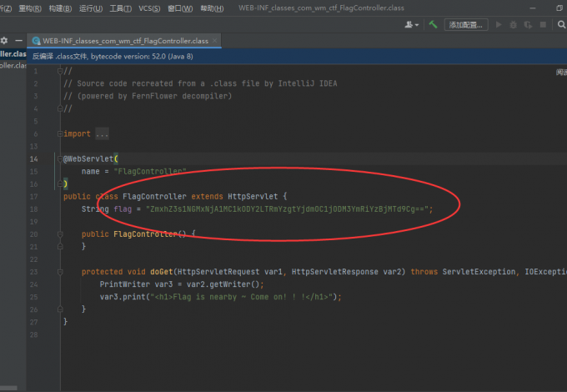567x392 pixels.
Task: Open the VCS menu
Action: pos(149,8)
